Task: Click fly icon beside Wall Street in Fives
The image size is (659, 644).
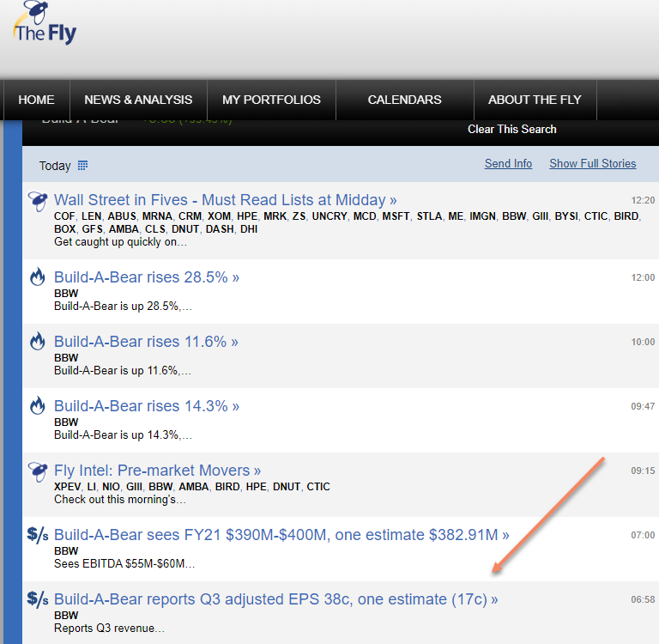Action: [38, 201]
